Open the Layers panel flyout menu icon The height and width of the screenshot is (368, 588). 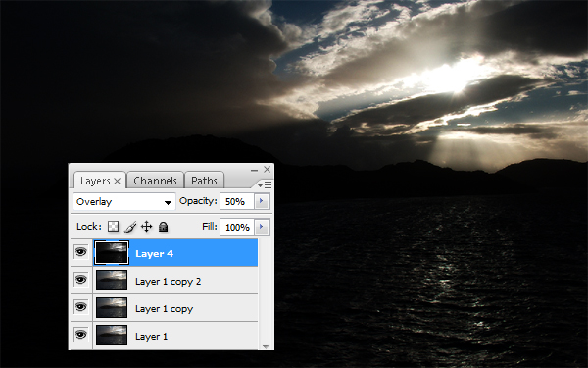click(265, 184)
